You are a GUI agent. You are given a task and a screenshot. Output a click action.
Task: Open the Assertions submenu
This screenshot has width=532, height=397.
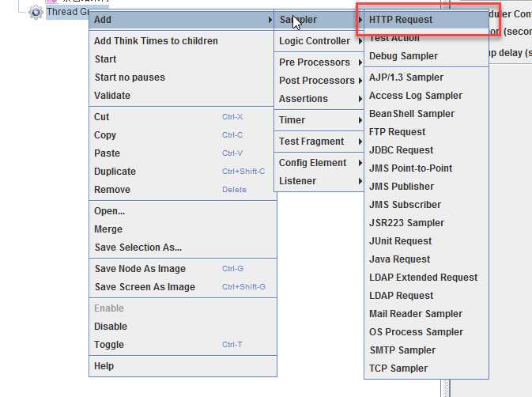click(304, 99)
